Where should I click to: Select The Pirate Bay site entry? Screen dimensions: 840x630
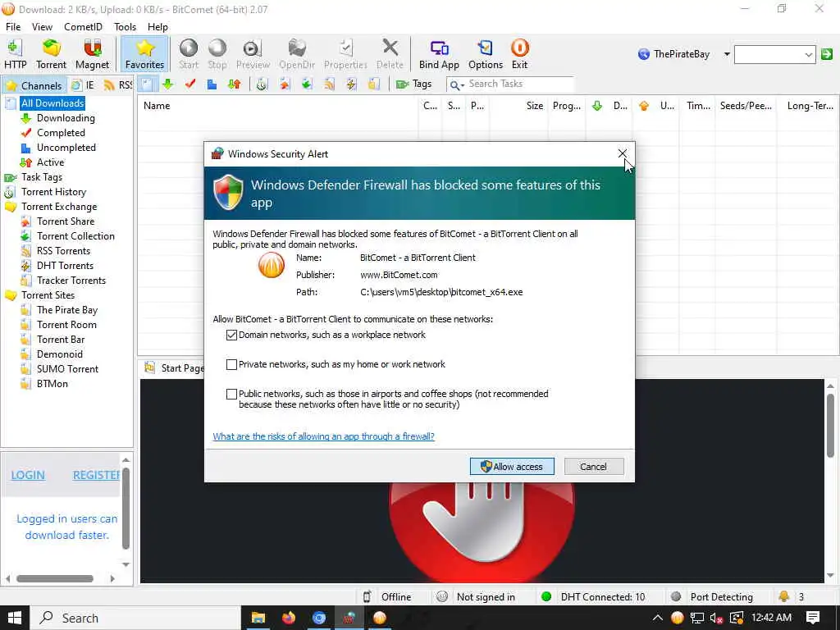point(67,310)
